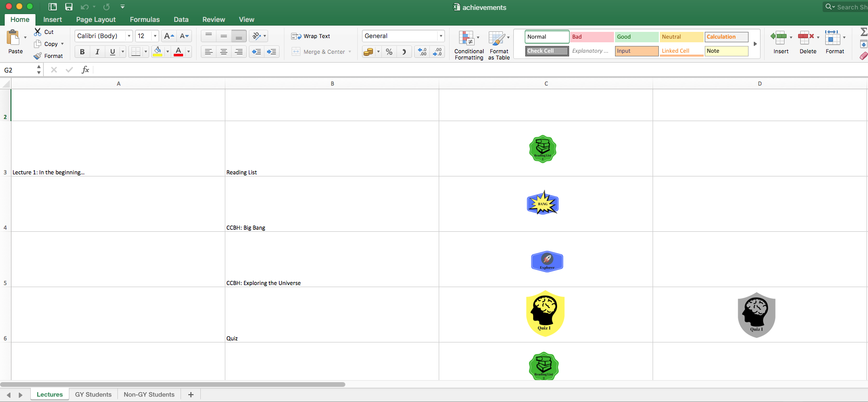This screenshot has height=402, width=868.
Task: Expand the cell styles gallery arrow
Action: click(x=755, y=44)
